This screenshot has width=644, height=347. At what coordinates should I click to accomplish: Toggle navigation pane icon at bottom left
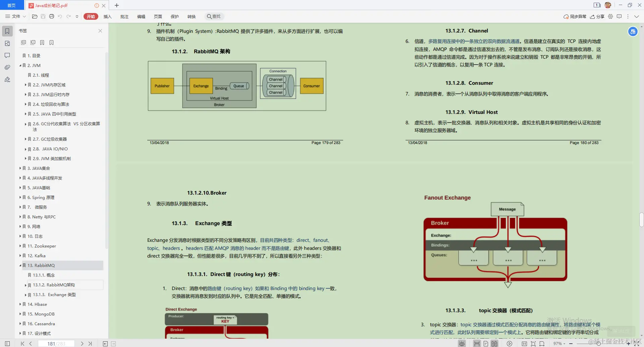pos(7,344)
